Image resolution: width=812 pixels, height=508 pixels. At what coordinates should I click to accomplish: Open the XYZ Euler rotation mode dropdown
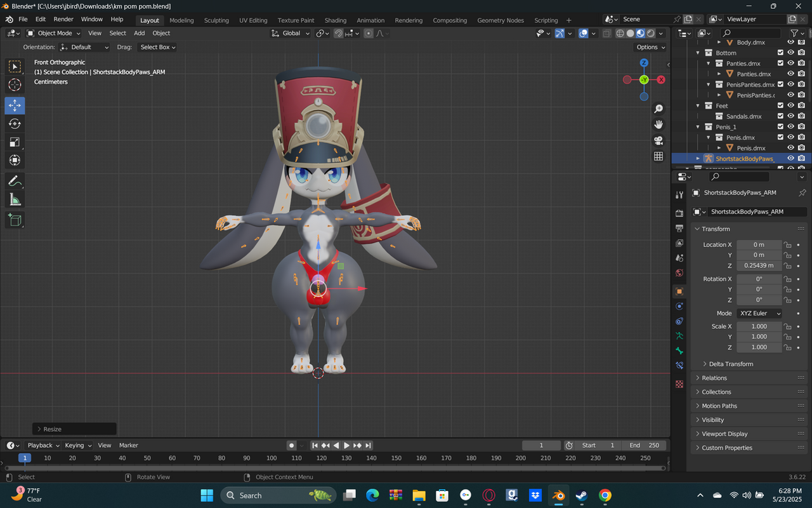(759, 313)
